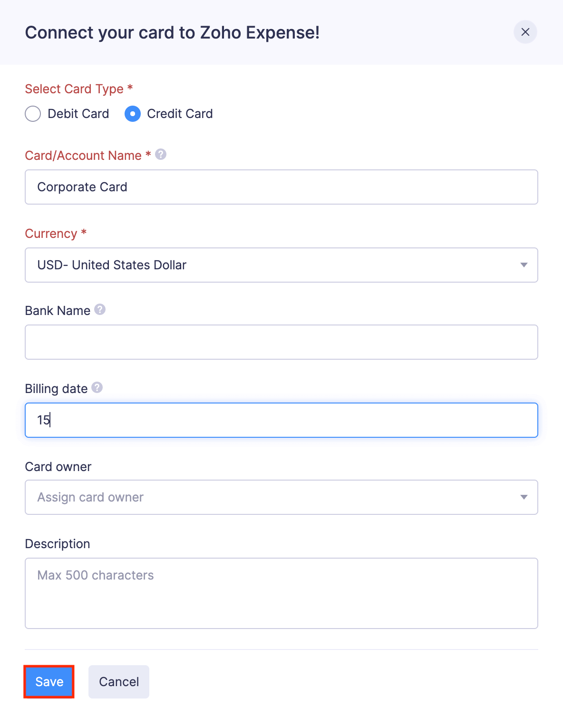Select the Debit Card radio button

tap(33, 114)
